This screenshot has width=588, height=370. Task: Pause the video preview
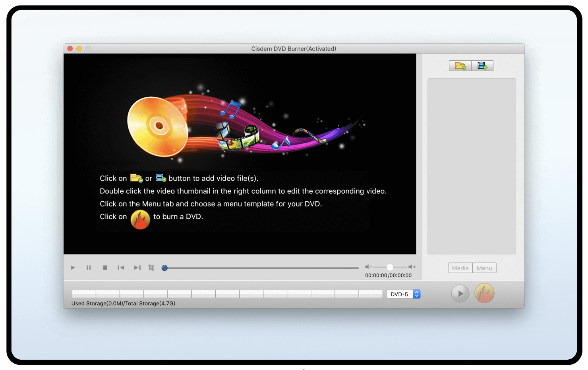[89, 268]
